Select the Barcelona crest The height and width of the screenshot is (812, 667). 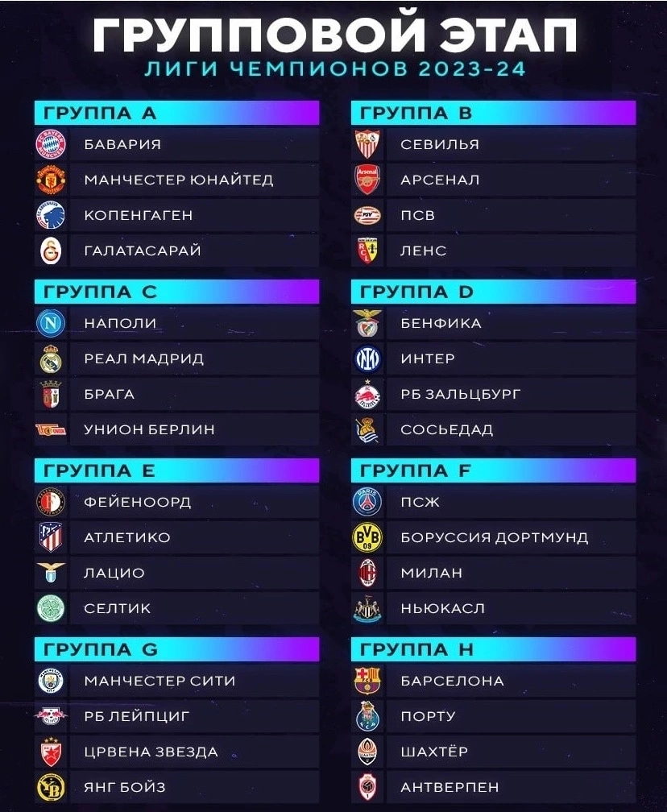[x=367, y=681]
